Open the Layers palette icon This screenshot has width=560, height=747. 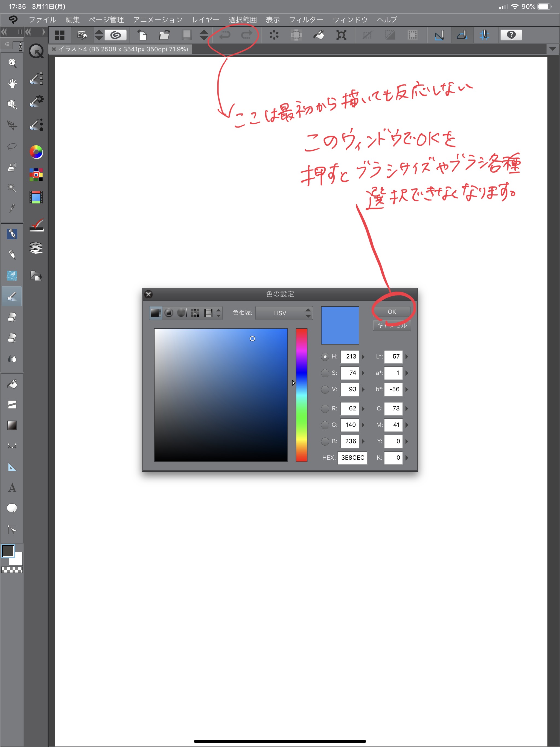click(36, 248)
